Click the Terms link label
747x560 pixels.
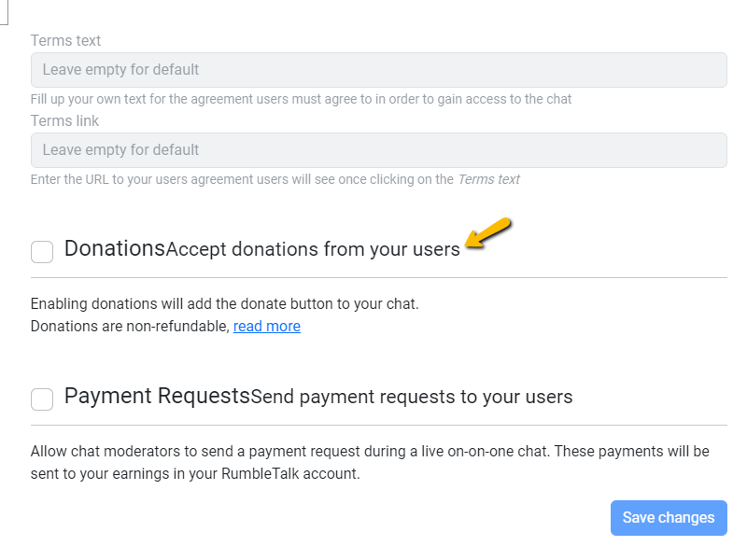(64, 120)
